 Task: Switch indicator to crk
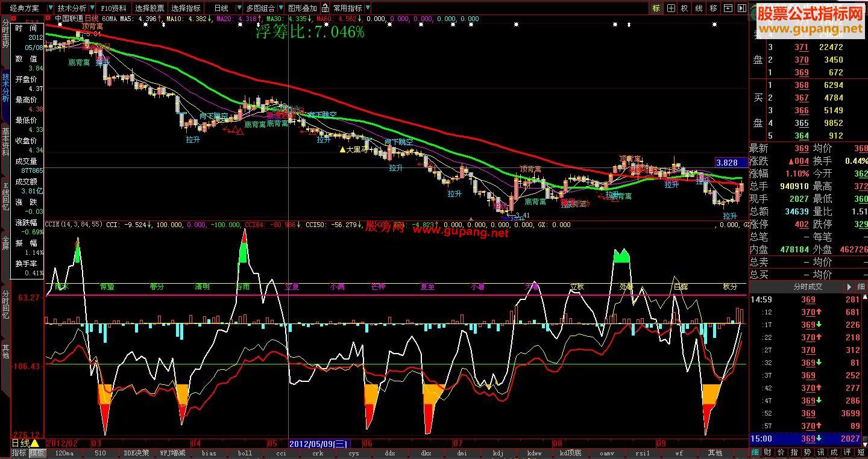point(317,453)
